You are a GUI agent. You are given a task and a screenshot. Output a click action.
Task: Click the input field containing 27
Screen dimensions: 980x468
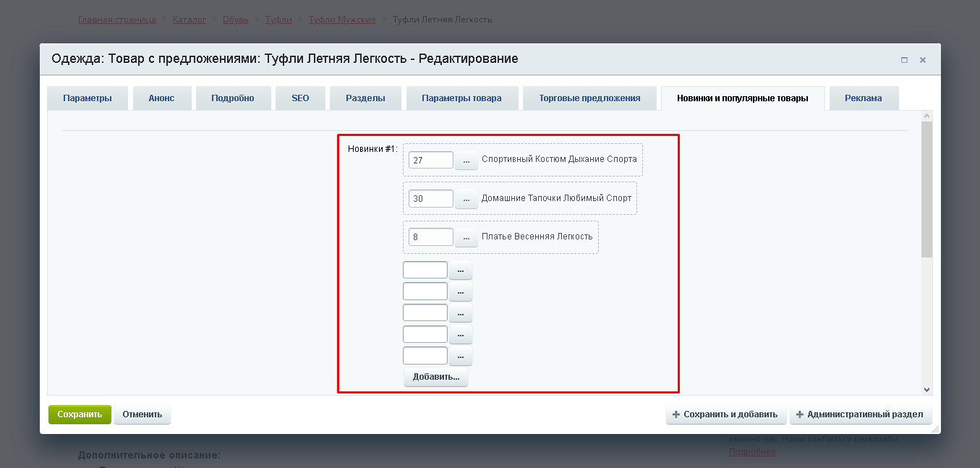(431, 160)
